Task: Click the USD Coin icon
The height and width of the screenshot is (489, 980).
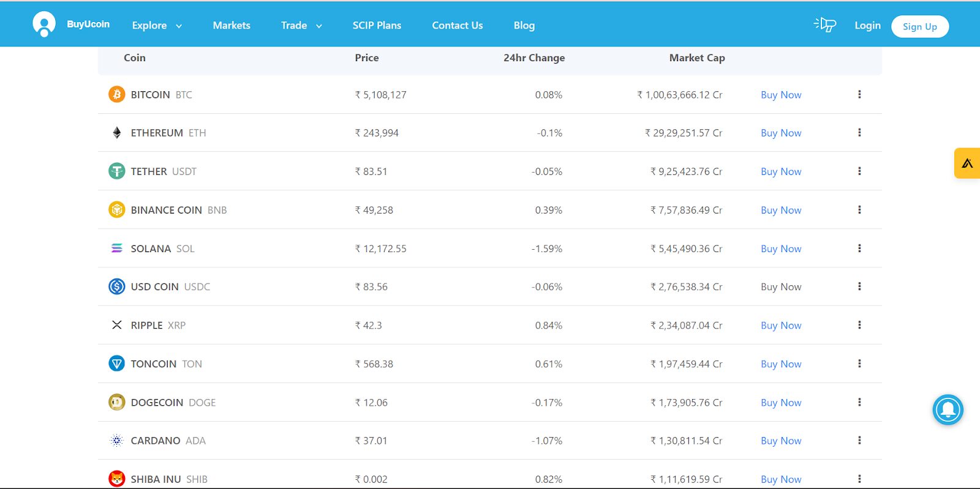Action: [x=116, y=286]
